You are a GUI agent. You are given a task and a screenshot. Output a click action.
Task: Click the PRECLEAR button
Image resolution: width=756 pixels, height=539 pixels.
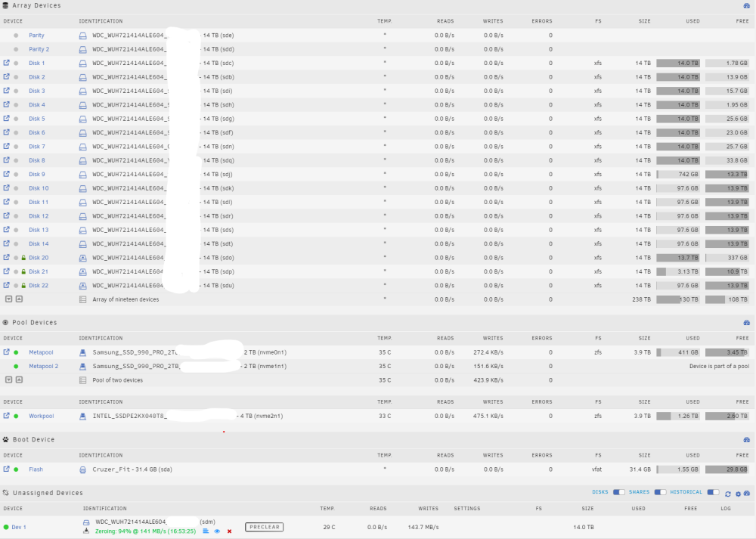click(264, 527)
